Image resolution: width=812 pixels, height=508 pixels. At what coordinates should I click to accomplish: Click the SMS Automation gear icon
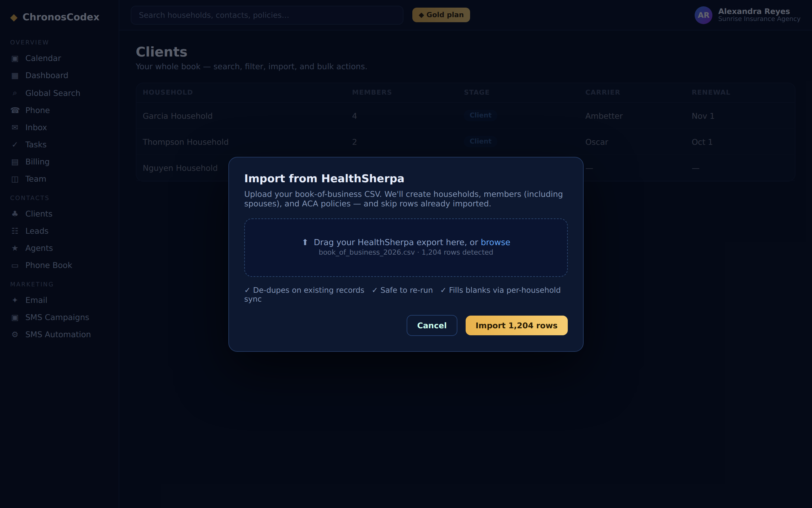15,335
